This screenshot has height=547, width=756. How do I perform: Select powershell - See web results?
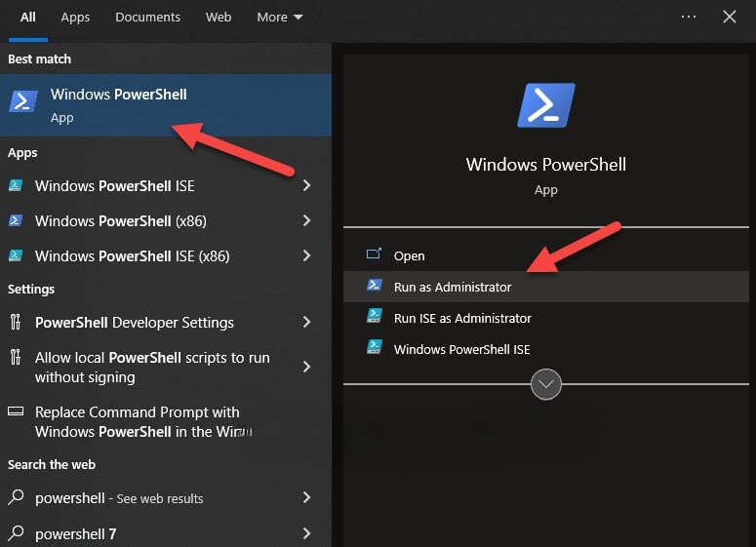coord(166,497)
